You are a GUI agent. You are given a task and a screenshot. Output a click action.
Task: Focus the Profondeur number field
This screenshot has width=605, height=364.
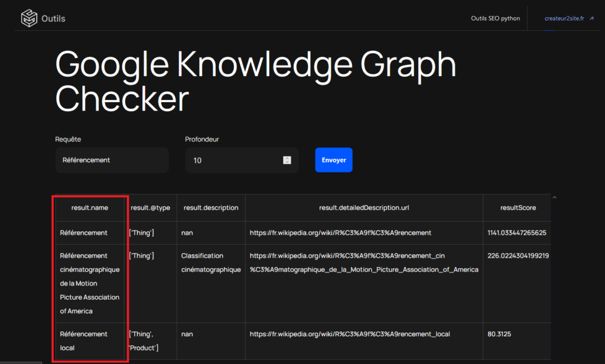click(x=242, y=160)
